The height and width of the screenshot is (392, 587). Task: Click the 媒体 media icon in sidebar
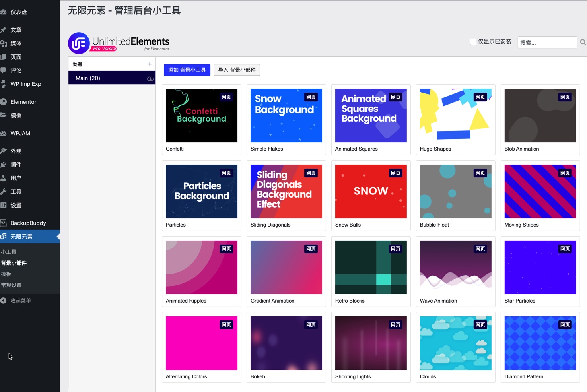click(x=3, y=43)
